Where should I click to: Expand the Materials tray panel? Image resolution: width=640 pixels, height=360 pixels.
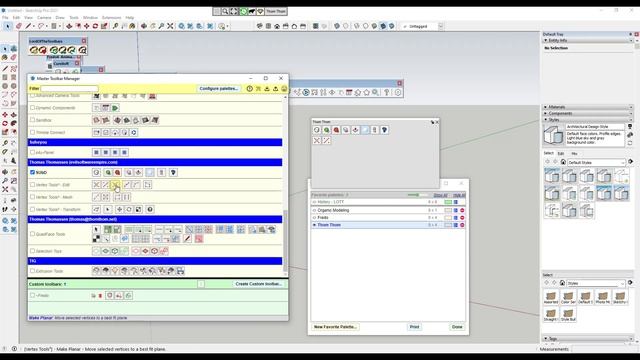click(x=556, y=107)
